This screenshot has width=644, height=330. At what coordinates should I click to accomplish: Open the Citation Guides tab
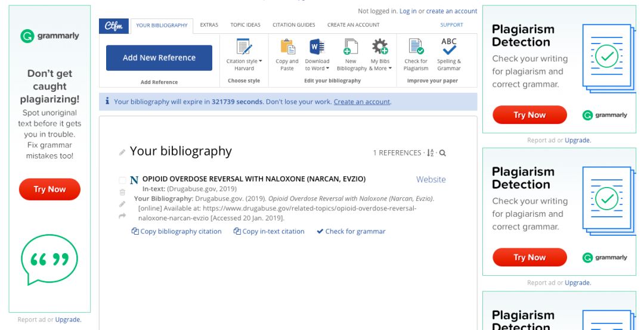[293, 25]
